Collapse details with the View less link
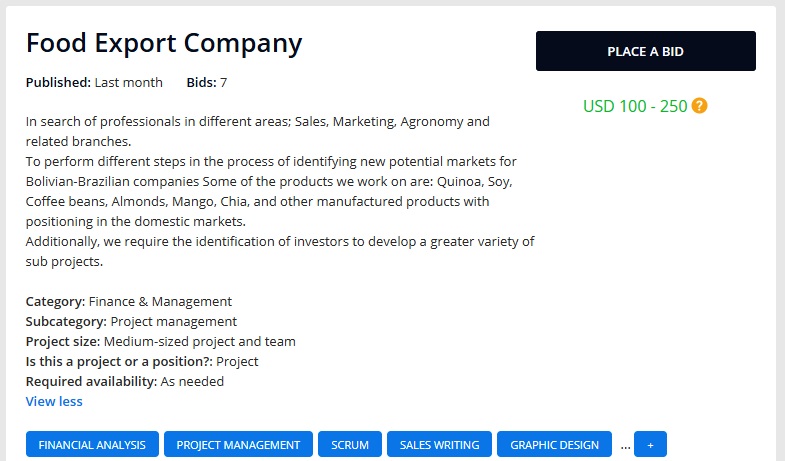Screen dimensions: 785x461 point(54,402)
